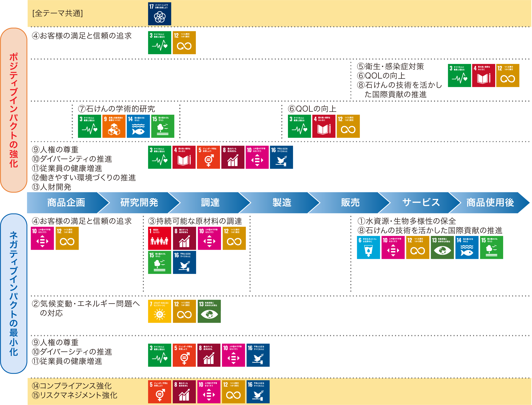Click SDG 3 icon beside lower ⑨人権の尊重

(160, 355)
